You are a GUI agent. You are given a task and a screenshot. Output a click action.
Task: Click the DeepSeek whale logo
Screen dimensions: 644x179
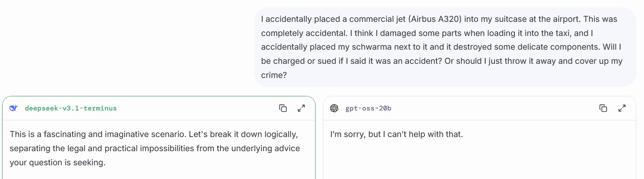point(14,108)
